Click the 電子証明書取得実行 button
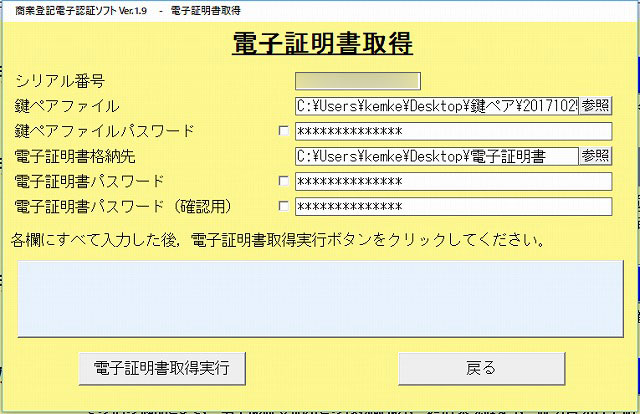Image resolution: width=640 pixels, height=414 pixels. (161, 368)
